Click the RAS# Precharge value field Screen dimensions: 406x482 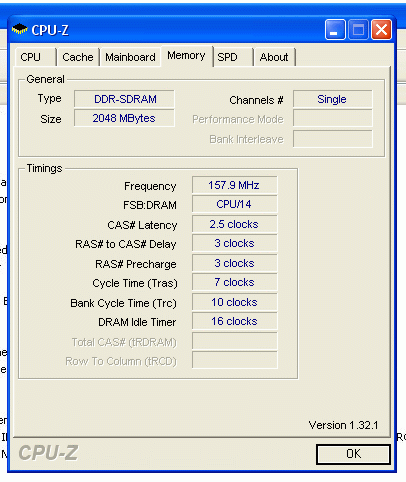point(235,263)
